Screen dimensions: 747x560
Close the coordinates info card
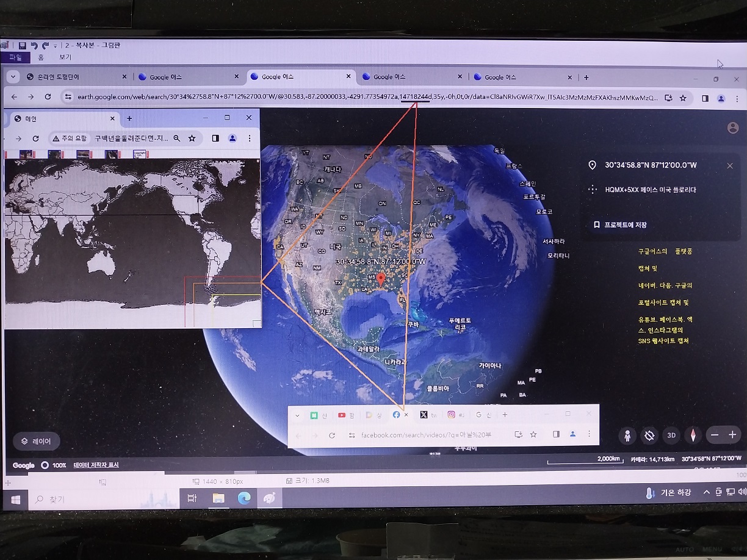tap(730, 165)
